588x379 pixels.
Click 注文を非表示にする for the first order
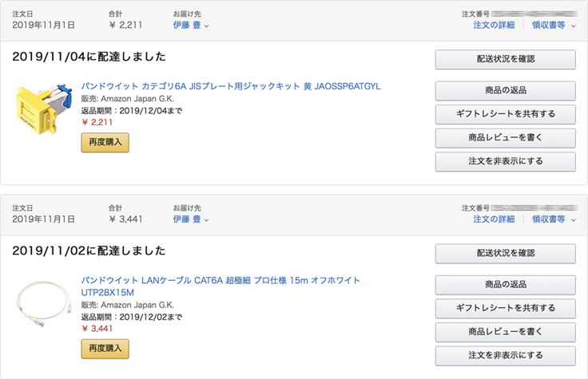[x=505, y=161]
